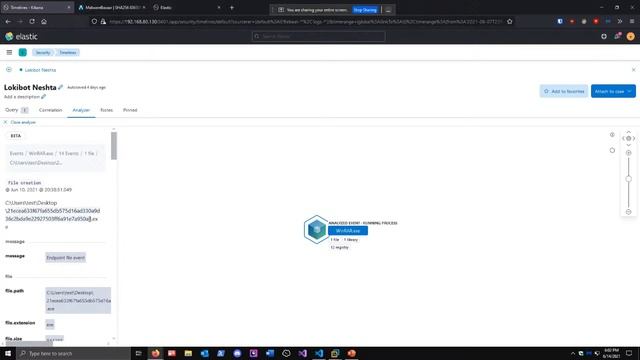Image resolution: width=640 pixels, height=360 pixels.
Task: Click the left panel vertical scrollbar
Action: tap(114, 146)
